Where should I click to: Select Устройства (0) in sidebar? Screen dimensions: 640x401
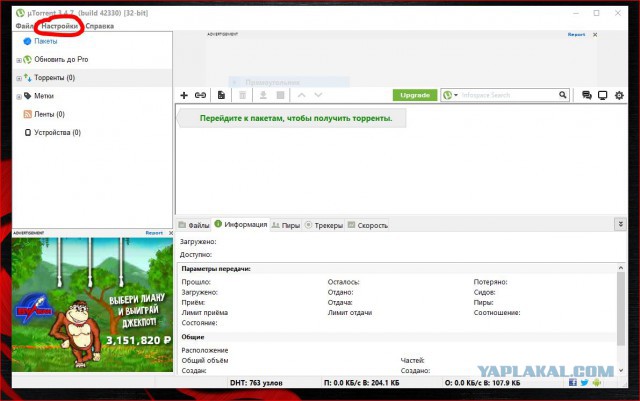point(57,132)
